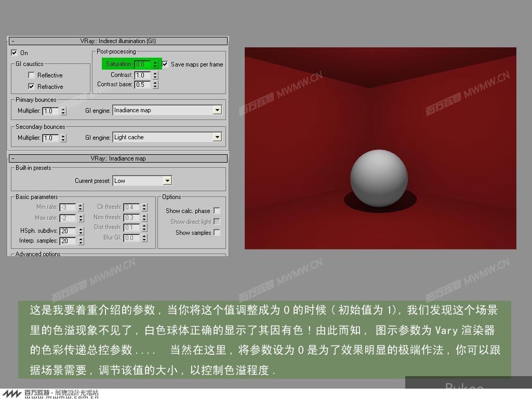
Task: Enable Show calc. phase option
Action: tap(217, 211)
